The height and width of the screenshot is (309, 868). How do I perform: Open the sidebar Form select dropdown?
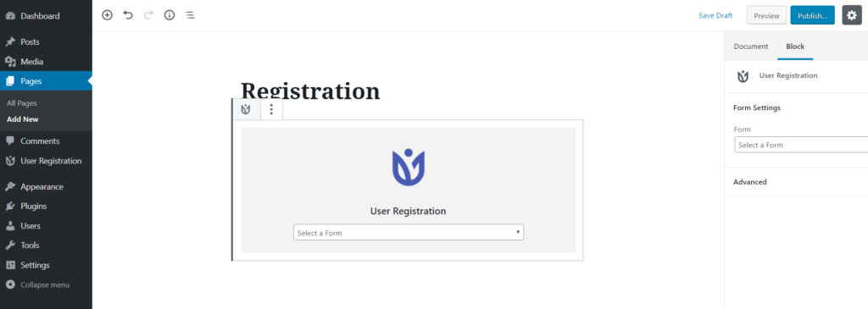(801, 145)
